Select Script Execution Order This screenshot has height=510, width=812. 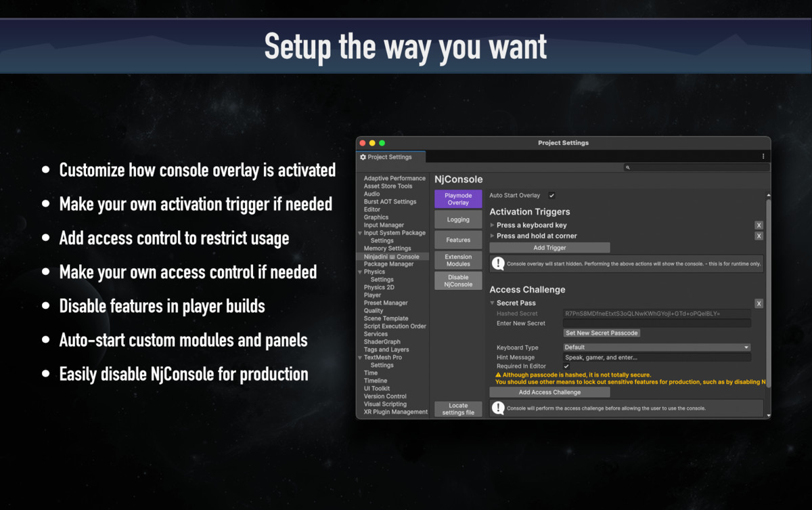395,326
